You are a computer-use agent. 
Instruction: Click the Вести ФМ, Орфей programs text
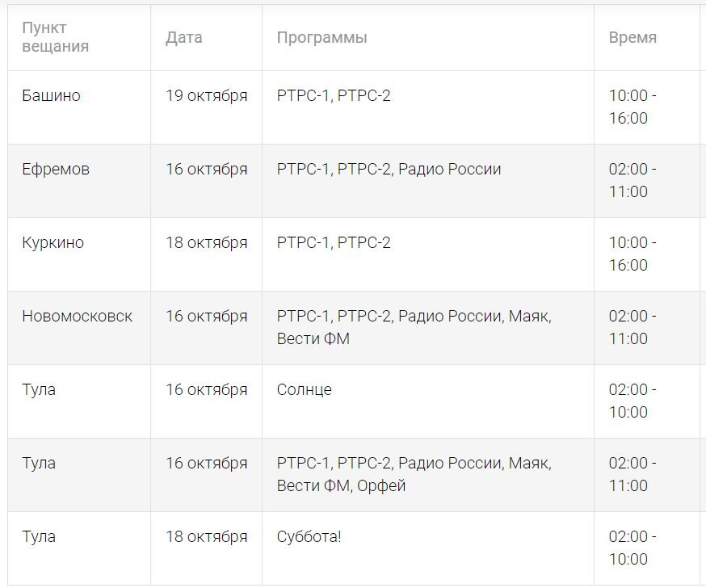coord(341,486)
